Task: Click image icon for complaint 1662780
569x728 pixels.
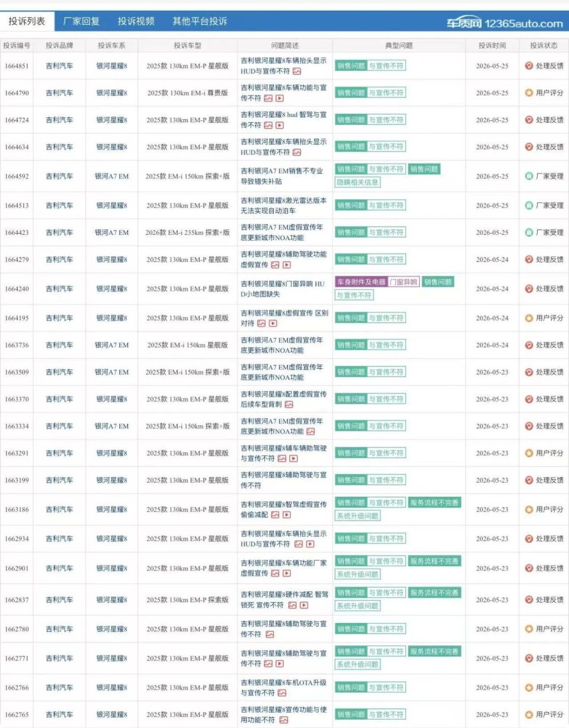Action: coord(270,634)
